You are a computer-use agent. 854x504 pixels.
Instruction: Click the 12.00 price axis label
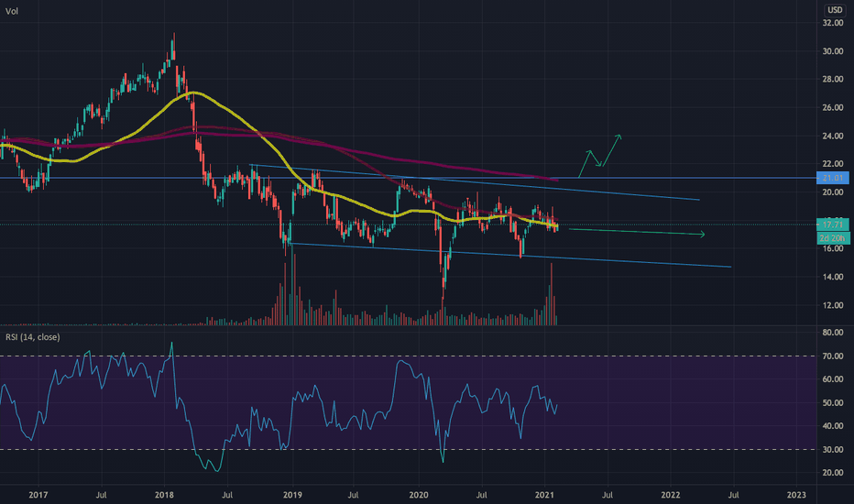(833, 305)
